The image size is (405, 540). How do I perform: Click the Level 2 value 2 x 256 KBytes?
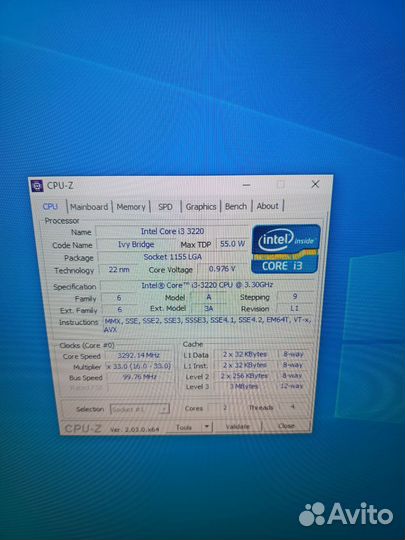(245, 376)
